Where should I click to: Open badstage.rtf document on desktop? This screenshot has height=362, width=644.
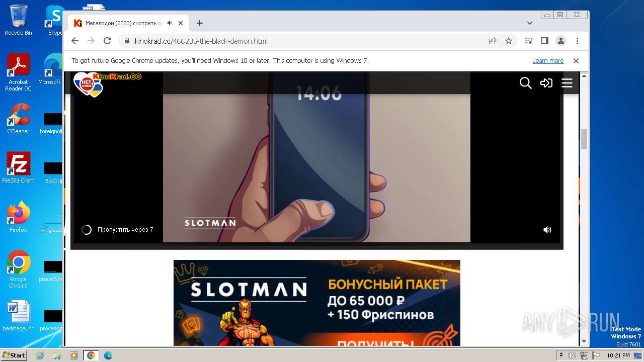[x=18, y=316]
